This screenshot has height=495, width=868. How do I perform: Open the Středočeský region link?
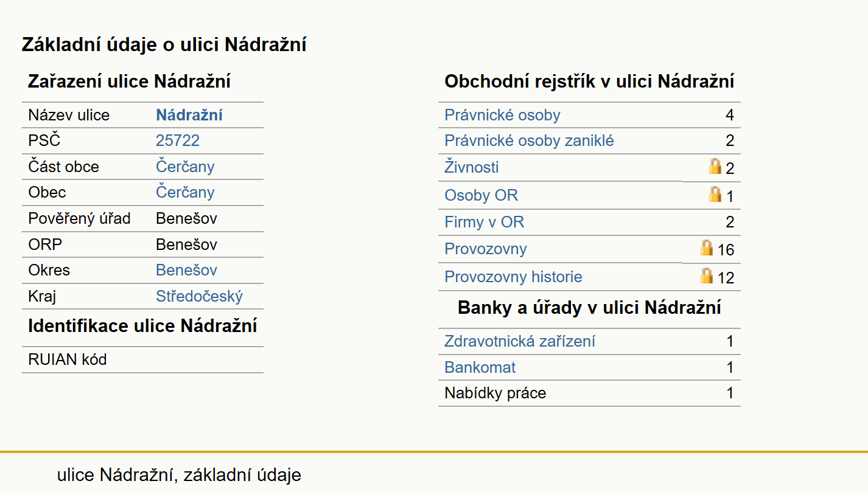(199, 296)
